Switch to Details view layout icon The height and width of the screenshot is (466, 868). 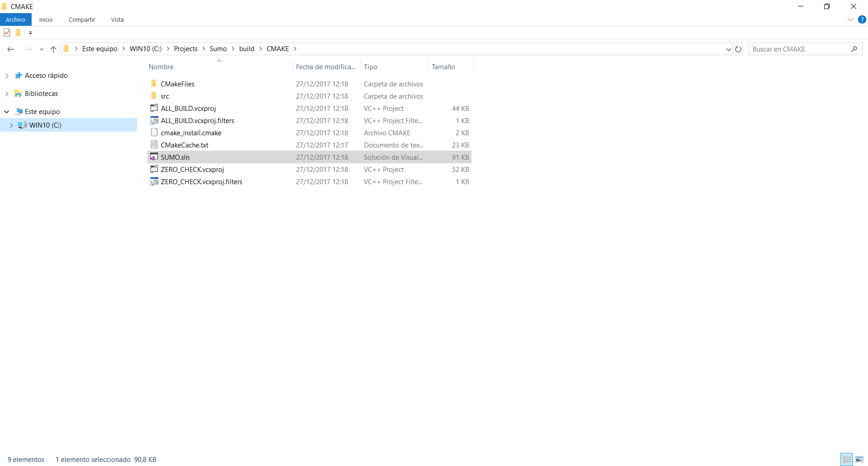(x=847, y=459)
